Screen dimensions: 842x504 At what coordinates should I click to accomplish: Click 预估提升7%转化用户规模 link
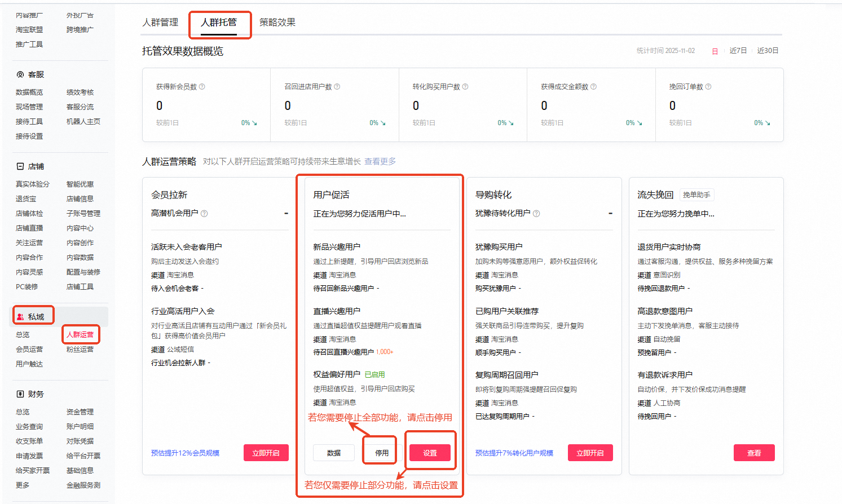(x=514, y=453)
